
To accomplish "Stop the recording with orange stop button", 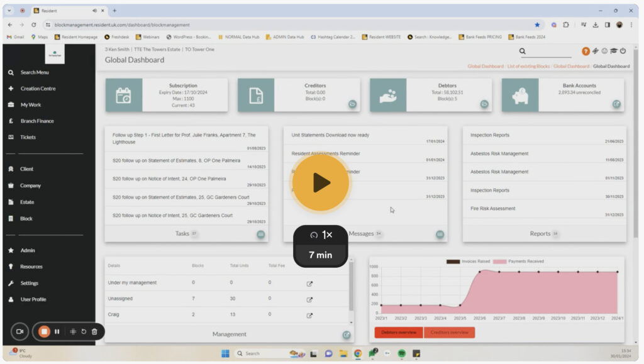I will [x=44, y=331].
